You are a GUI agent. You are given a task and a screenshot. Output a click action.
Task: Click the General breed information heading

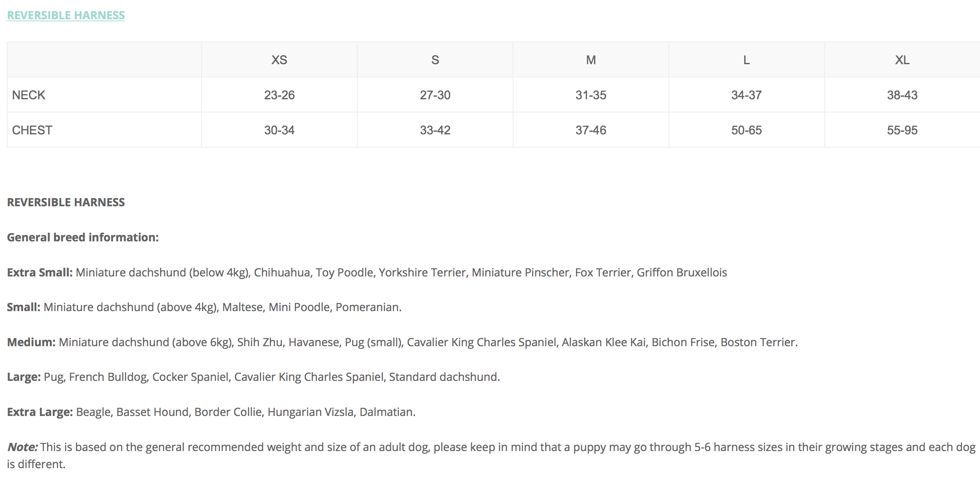coord(83,238)
